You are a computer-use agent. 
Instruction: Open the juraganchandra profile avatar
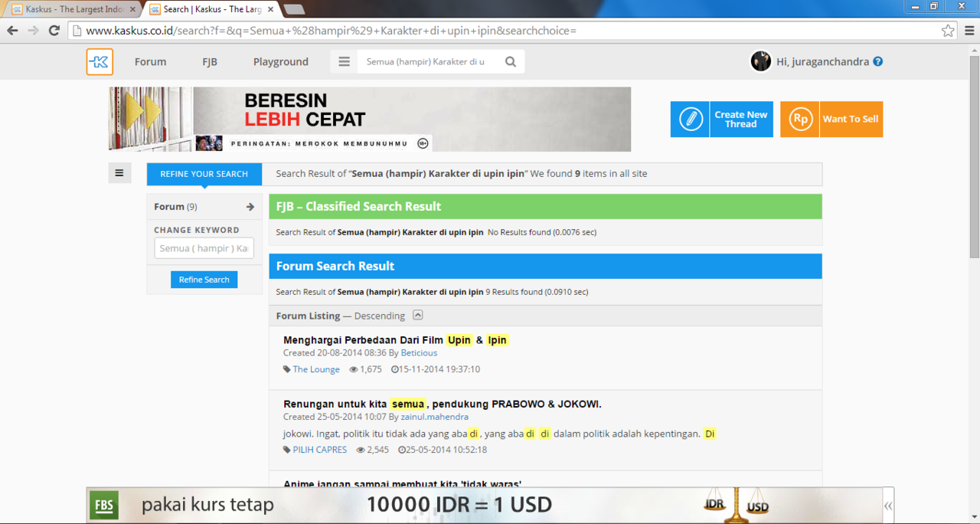click(760, 61)
